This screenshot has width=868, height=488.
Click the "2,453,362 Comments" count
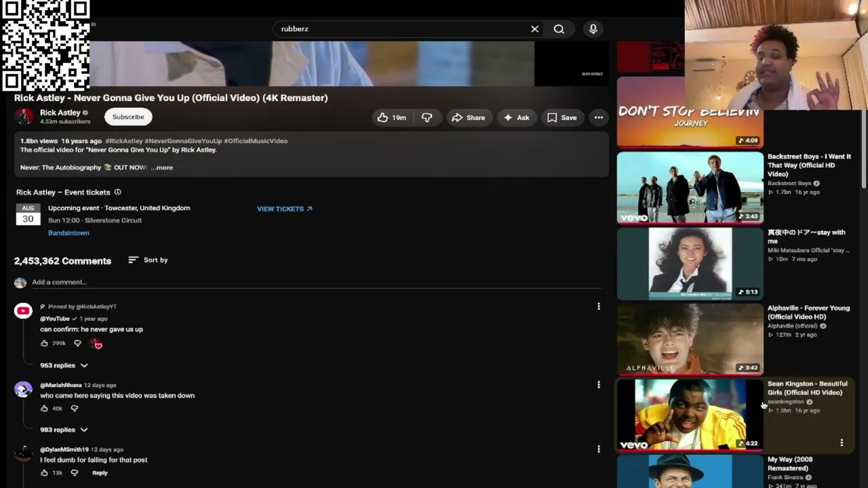coord(62,261)
